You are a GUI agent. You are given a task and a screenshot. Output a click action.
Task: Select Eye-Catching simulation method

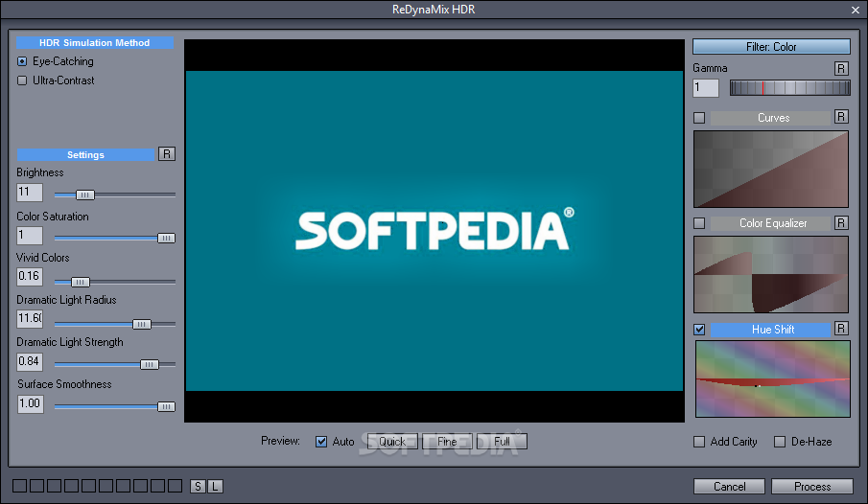[x=22, y=61]
